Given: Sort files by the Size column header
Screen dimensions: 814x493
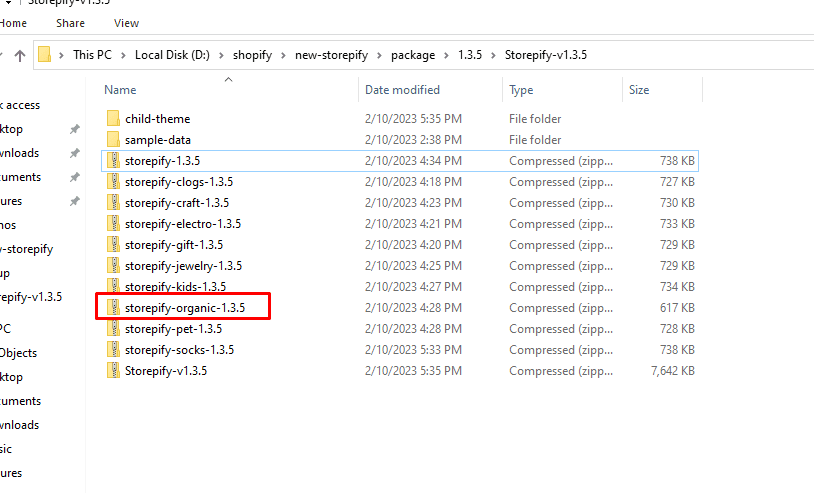Looking at the screenshot, I should (x=639, y=90).
